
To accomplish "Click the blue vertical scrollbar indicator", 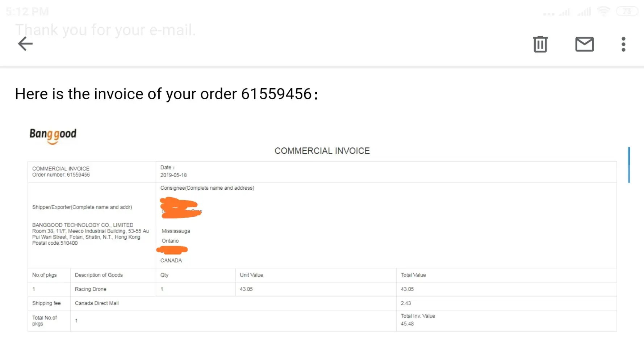I will point(629,165).
